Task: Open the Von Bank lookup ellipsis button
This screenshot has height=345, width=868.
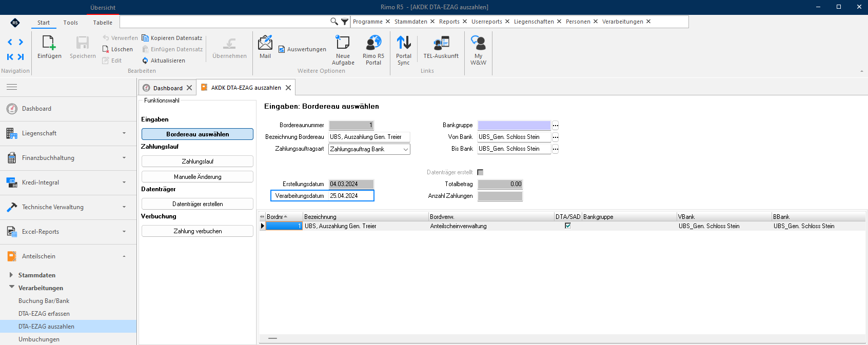Action: pos(555,137)
